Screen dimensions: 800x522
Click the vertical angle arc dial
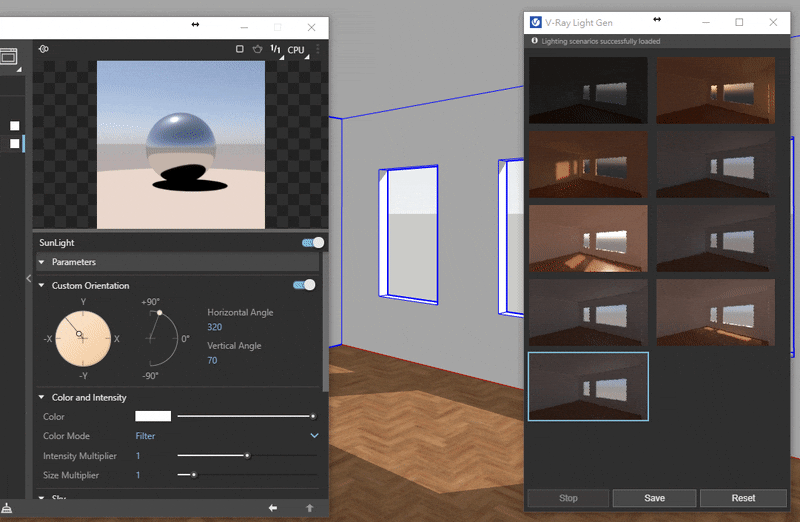tap(160, 338)
